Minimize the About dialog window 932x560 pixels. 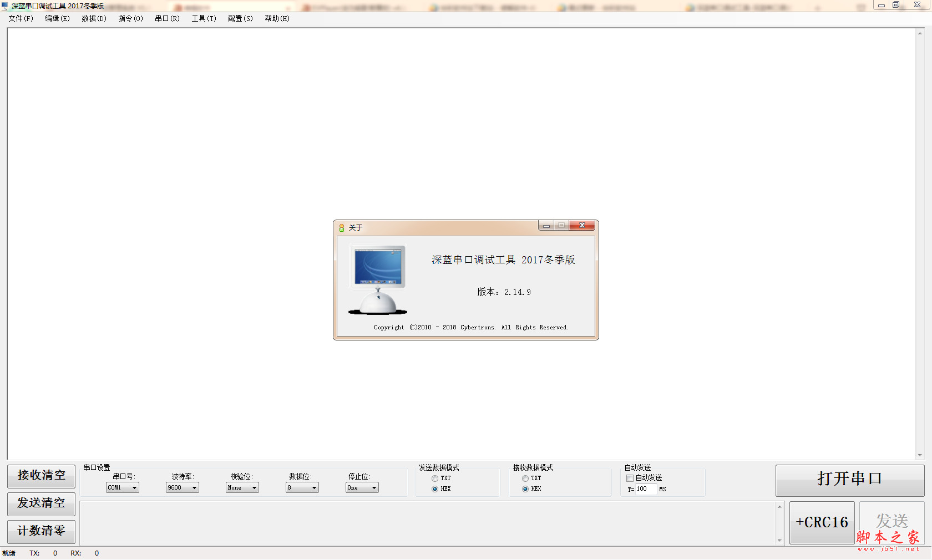pos(546,225)
